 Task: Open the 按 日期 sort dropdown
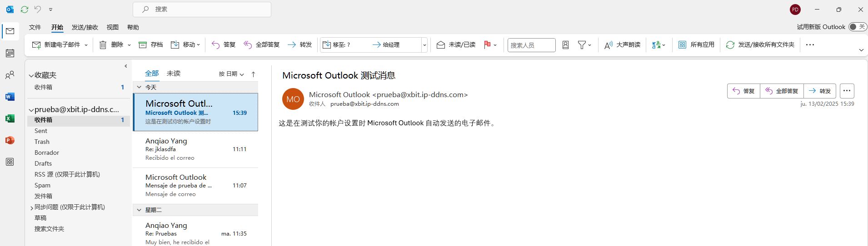pos(231,74)
